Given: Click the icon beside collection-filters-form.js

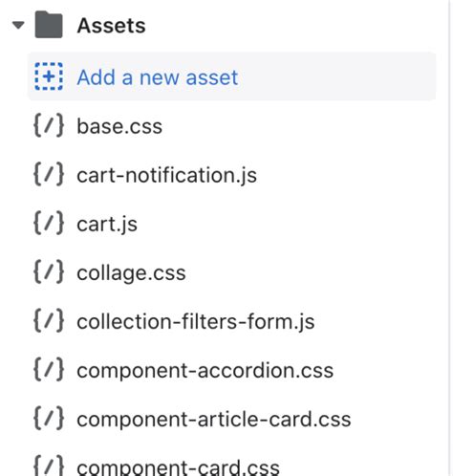Looking at the screenshot, I should pos(49,321).
